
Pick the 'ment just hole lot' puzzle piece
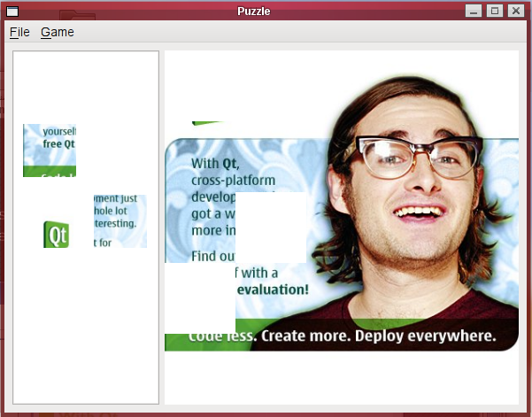coord(120,221)
